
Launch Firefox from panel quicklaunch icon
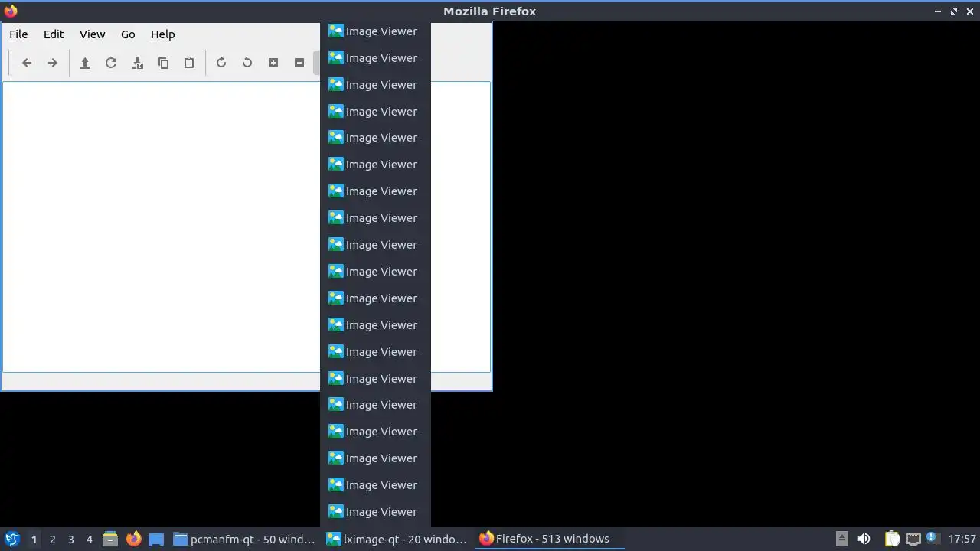(133, 539)
